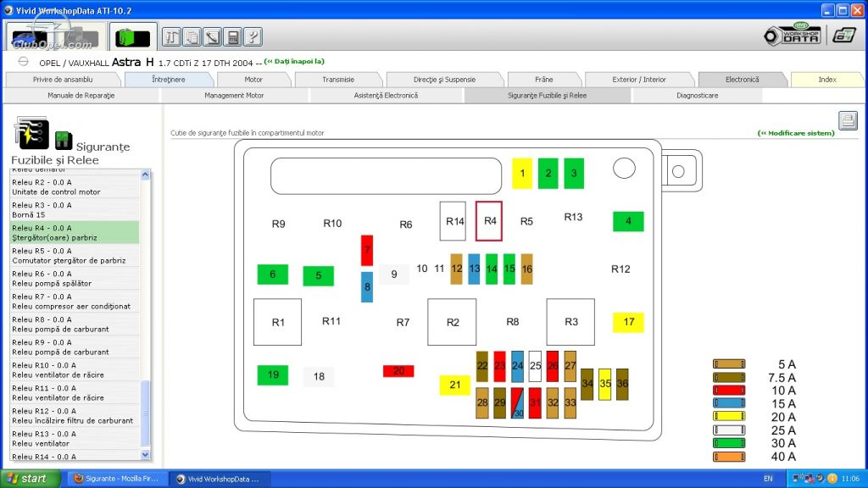
Task: Click the small green relay icon
Action: tap(63, 141)
